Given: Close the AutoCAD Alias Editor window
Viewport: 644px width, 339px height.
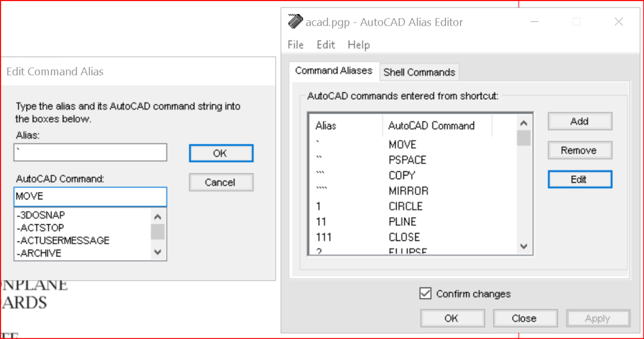Looking at the screenshot, I should point(618,22).
